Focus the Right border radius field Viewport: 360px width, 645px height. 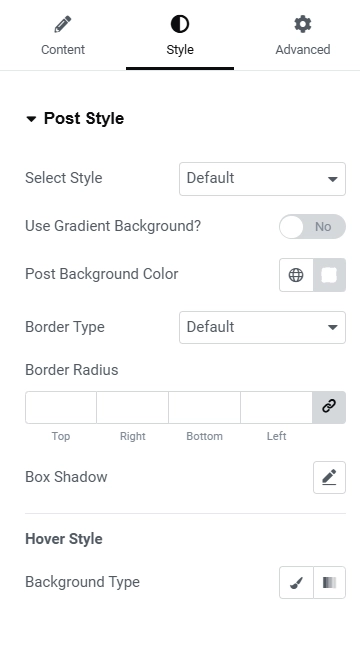pyautogui.click(x=132, y=407)
